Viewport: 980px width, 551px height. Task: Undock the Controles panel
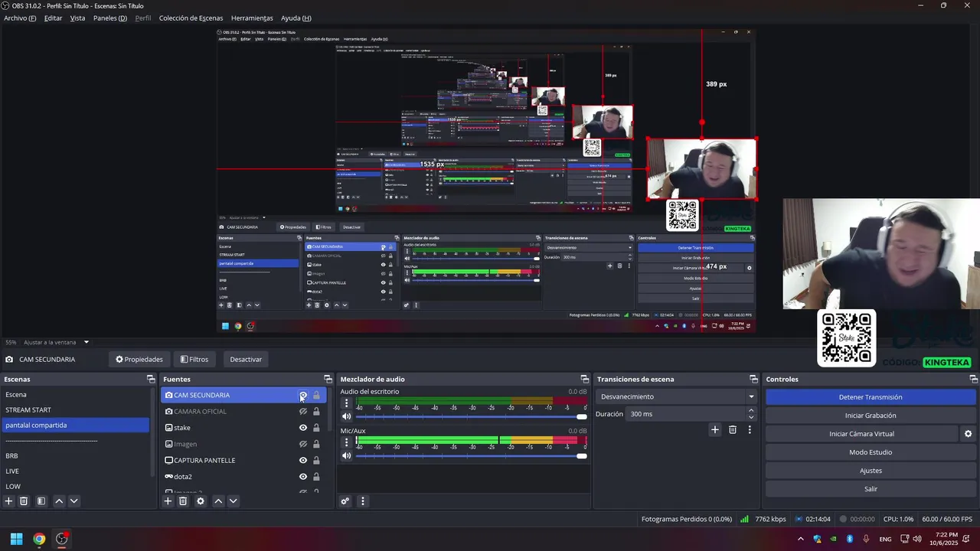pos(973,380)
